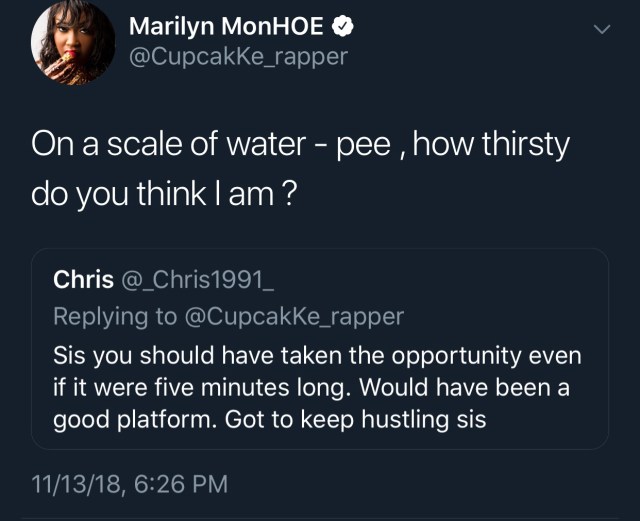The width and height of the screenshot is (640, 521).
Task: Open the tweet options chevron menu
Action: pos(601,31)
